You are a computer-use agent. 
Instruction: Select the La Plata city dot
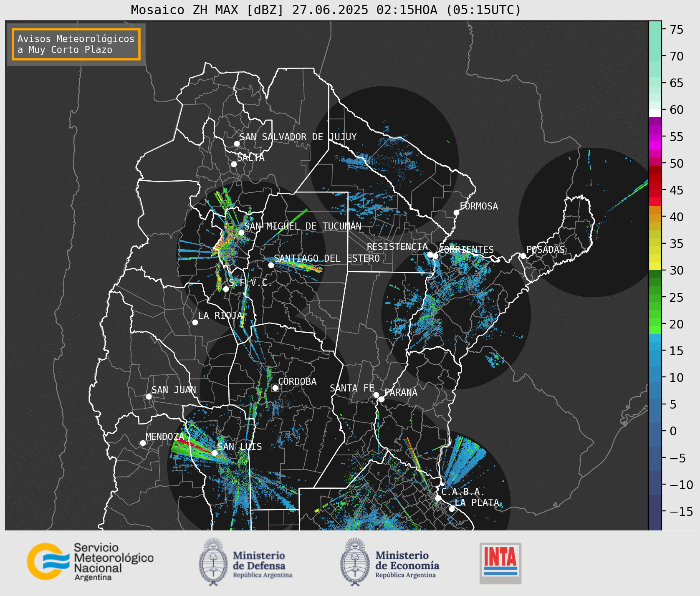pos(452,509)
